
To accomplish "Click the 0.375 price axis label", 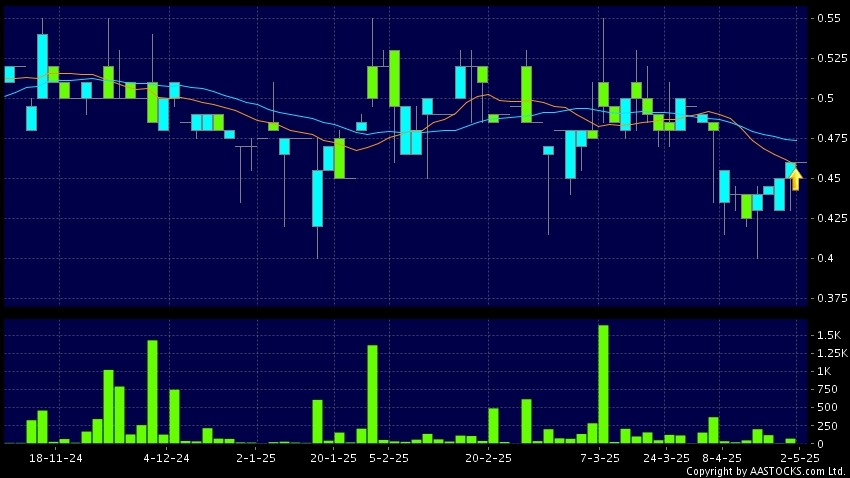I will click(833, 299).
